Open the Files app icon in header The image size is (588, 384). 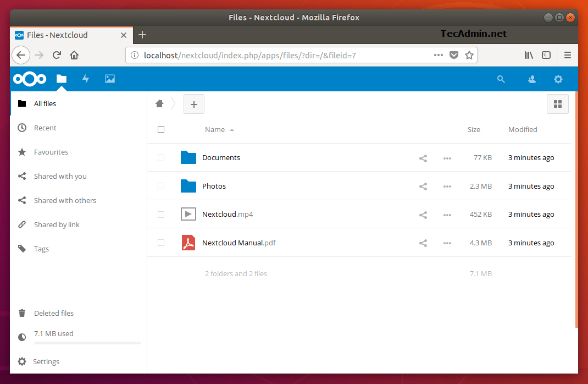pos(62,79)
